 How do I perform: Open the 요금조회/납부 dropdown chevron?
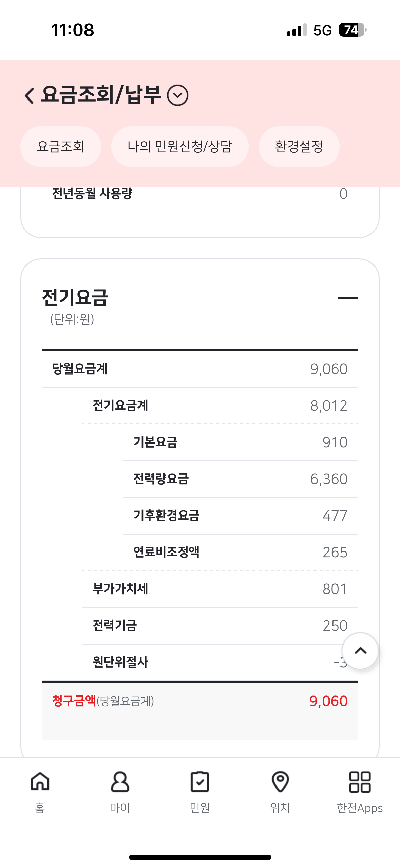pos(177,95)
